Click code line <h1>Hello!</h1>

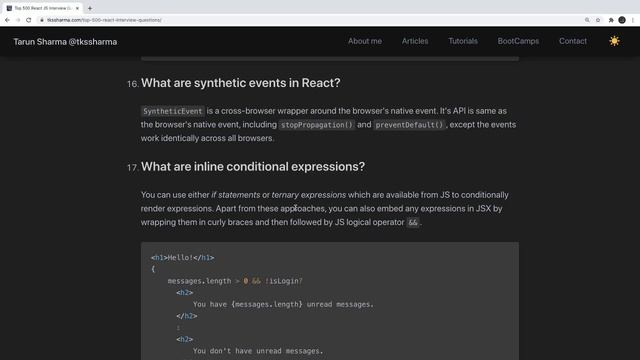[182, 258]
